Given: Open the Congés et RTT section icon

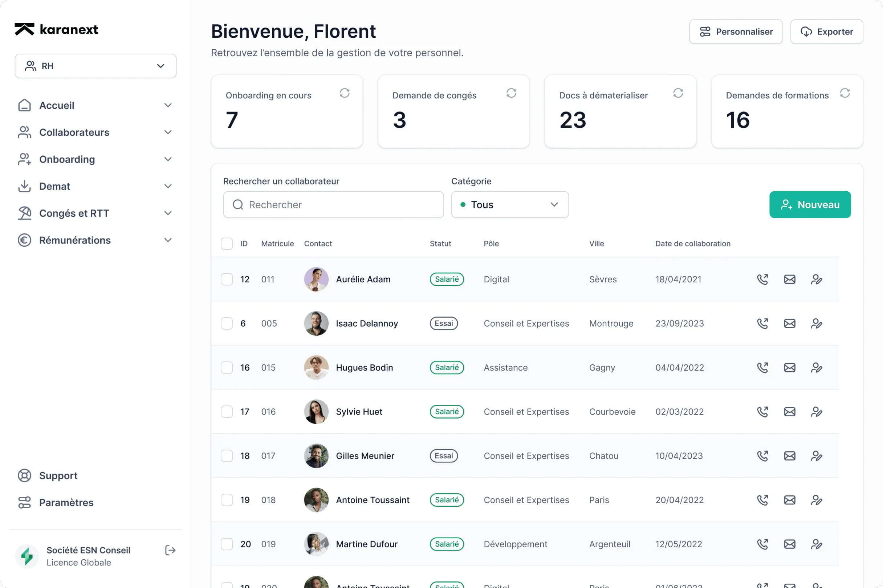Looking at the screenshot, I should [x=24, y=213].
